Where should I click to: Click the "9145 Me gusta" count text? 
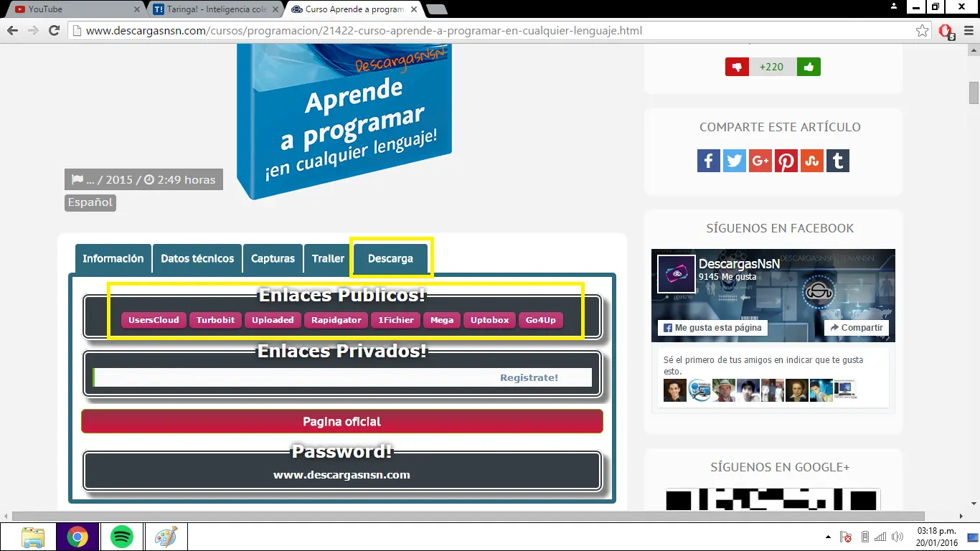tap(729, 277)
